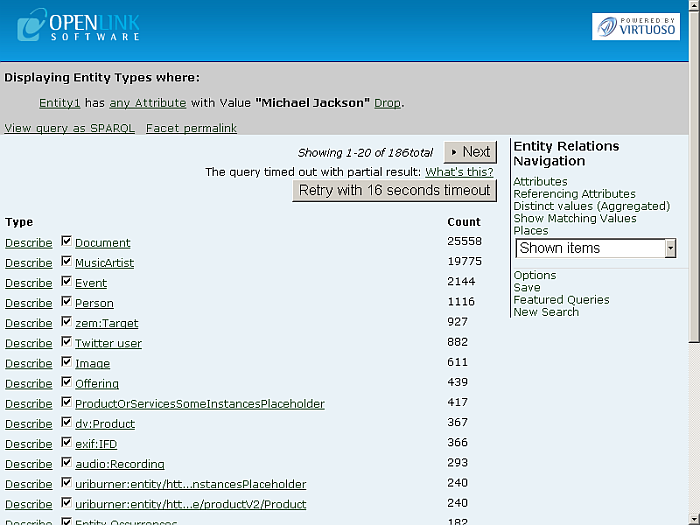Toggle the MusicArtist checkbox
This screenshot has height=525, width=700.
tap(67, 262)
